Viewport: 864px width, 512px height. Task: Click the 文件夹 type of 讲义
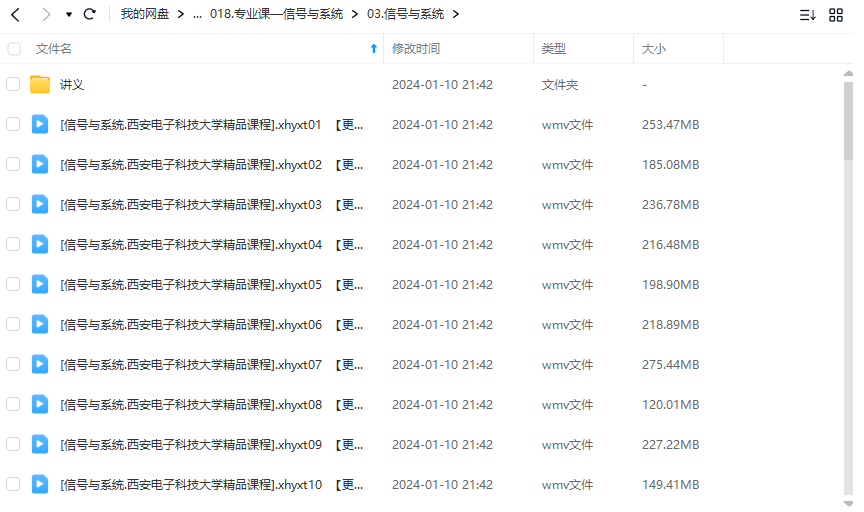point(560,85)
